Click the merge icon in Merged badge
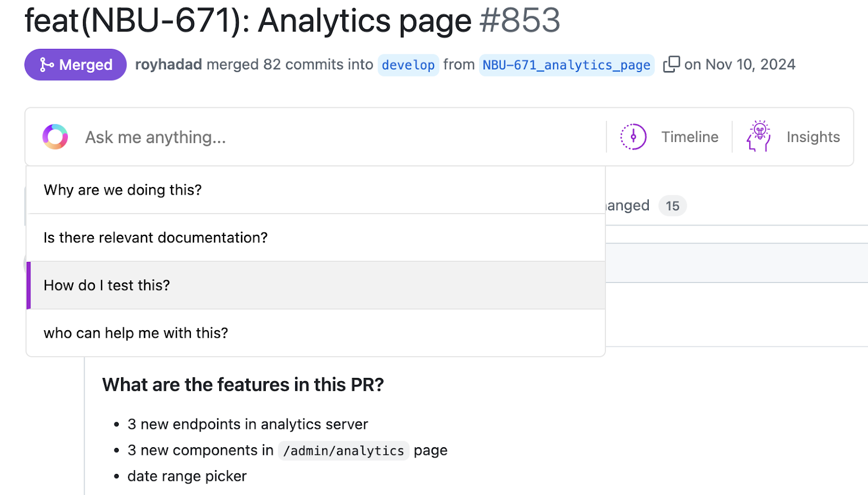The width and height of the screenshot is (868, 495). pyautogui.click(x=47, y=65)
